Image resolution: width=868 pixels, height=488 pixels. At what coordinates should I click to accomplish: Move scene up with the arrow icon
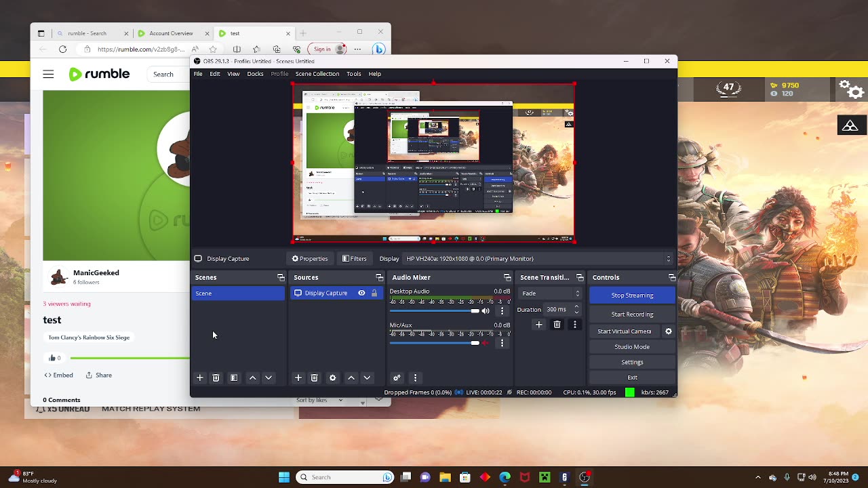[x=252, y=378]
